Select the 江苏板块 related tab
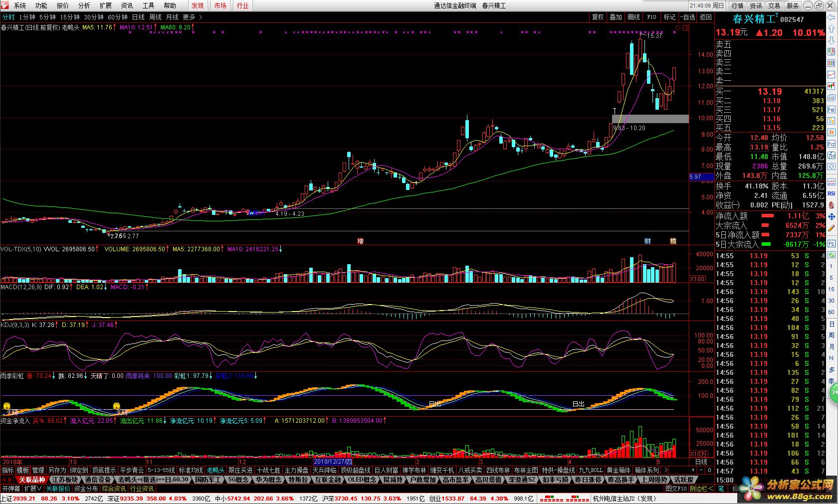The height and width of the screenshot is (504, 838). tap(64, 480)
